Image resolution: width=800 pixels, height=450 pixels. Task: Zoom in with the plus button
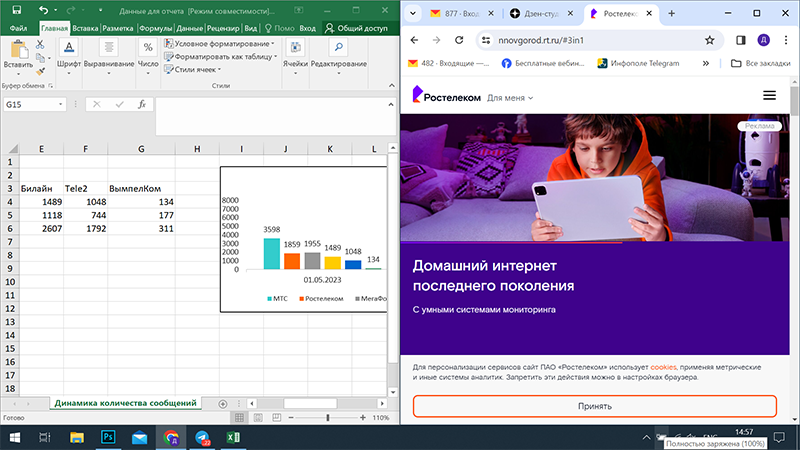point(363,418)
